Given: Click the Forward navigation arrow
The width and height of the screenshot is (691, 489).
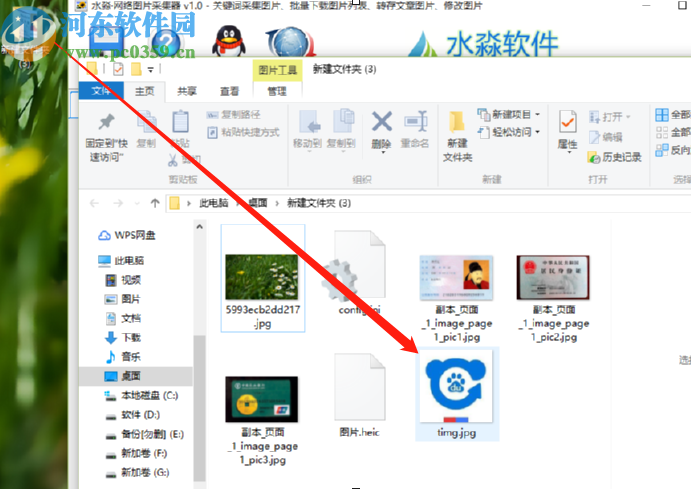Looking at the screenshot, I should coord(118,204).
